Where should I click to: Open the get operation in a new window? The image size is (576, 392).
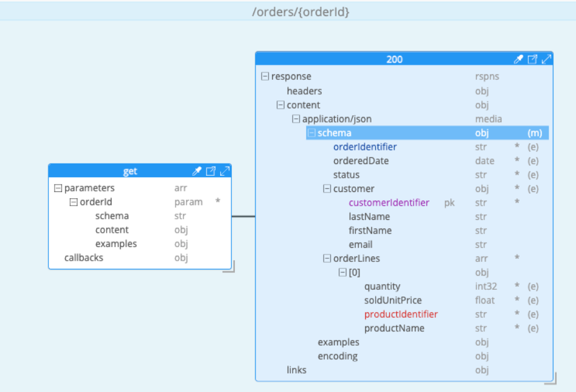pos(211,171)
